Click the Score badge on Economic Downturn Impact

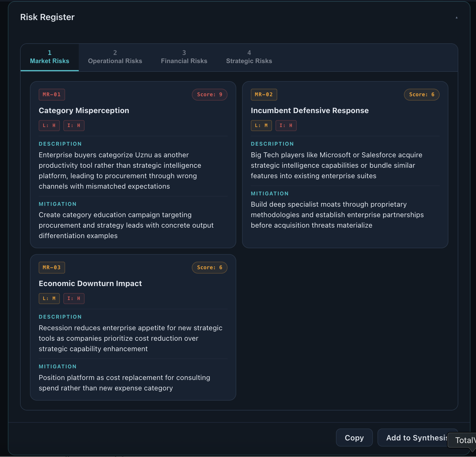coord(210,267)
